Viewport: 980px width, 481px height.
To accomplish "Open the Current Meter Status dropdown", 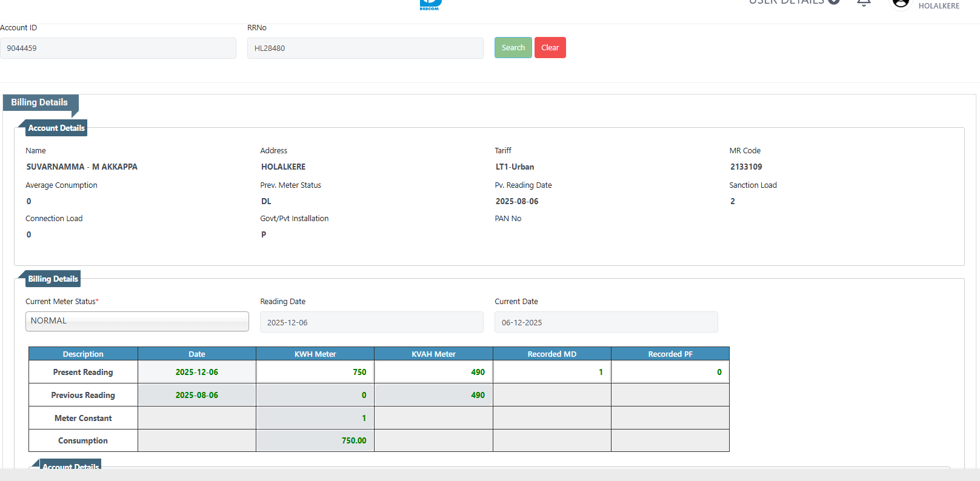I will 137,322.
